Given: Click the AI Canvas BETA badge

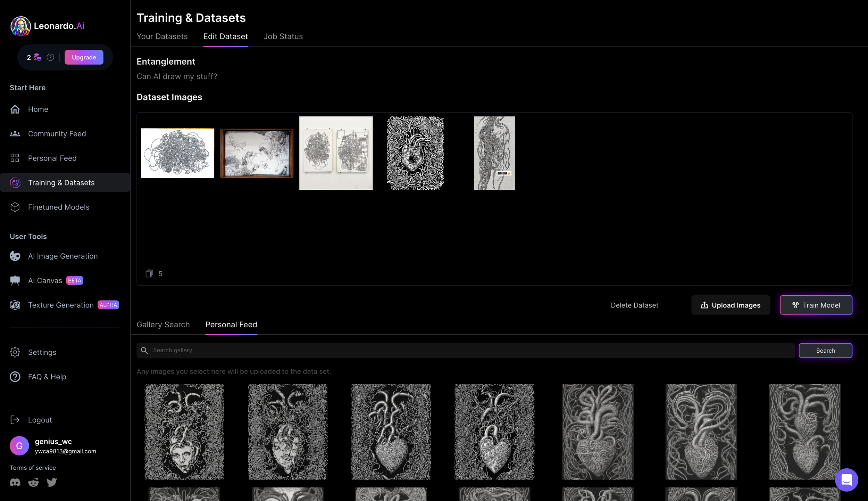Looking at the screenshot, I should point(75,280).
